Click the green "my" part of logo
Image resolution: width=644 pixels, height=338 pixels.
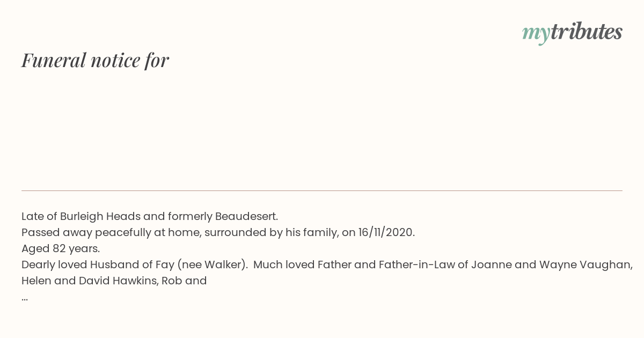[536, 34]
